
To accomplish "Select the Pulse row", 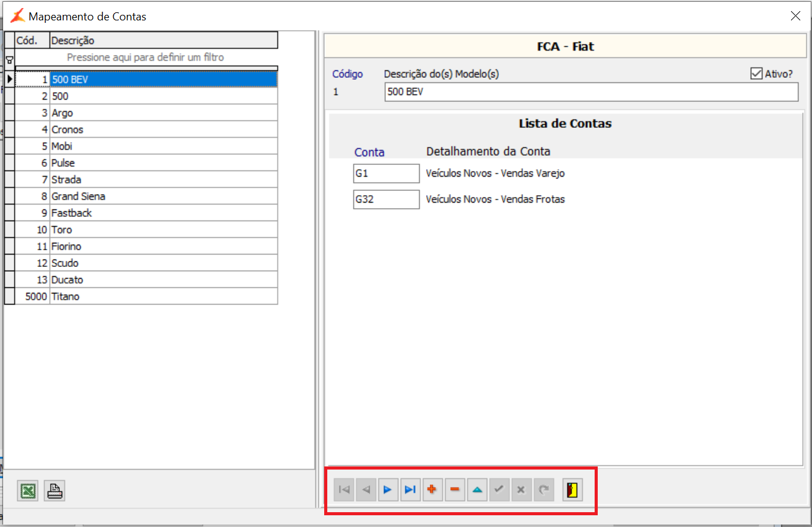I will (146, 163).
